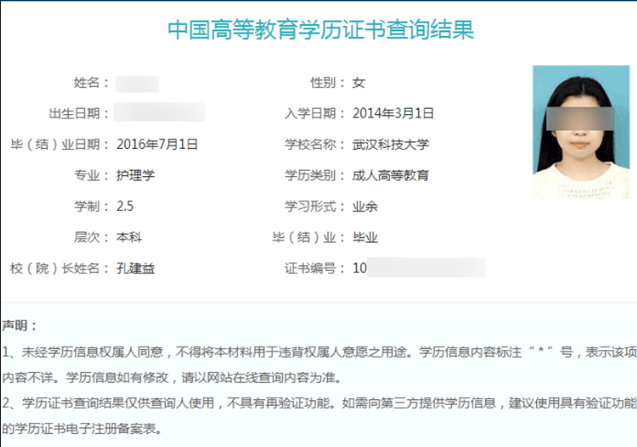Click the 学校名称 label
This screenshot has width=637, height=447.
click(x=315, y=144)
